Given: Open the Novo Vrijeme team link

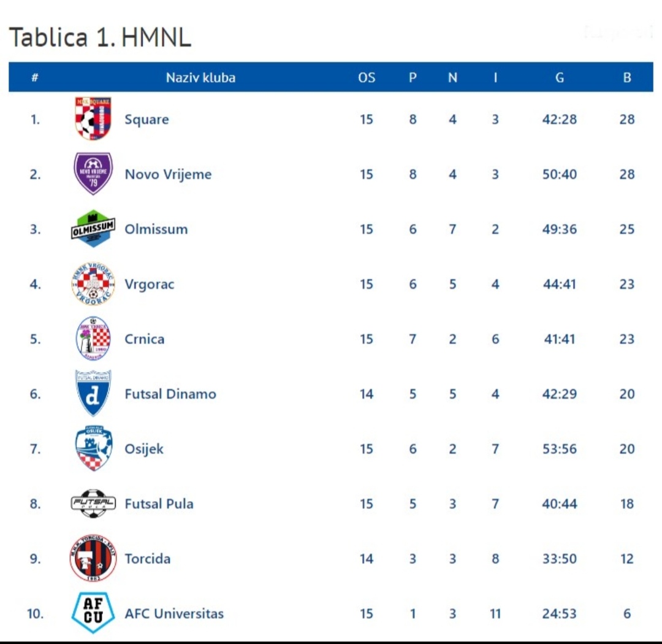Looking at the screenshot, I should [168, 174].
